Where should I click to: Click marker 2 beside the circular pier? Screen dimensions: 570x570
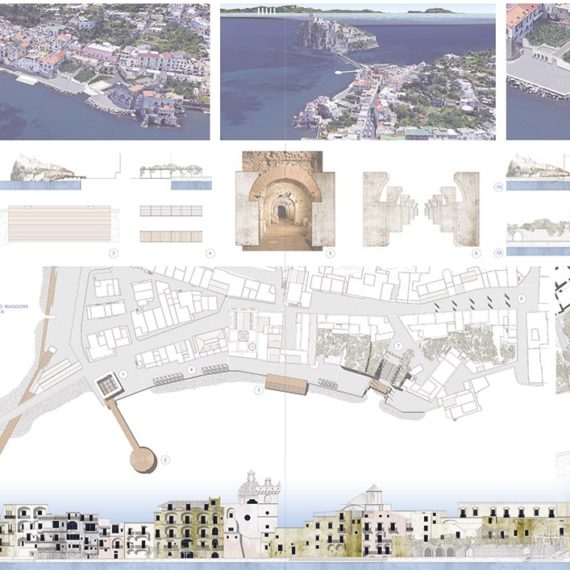click(x=165, y=460)
